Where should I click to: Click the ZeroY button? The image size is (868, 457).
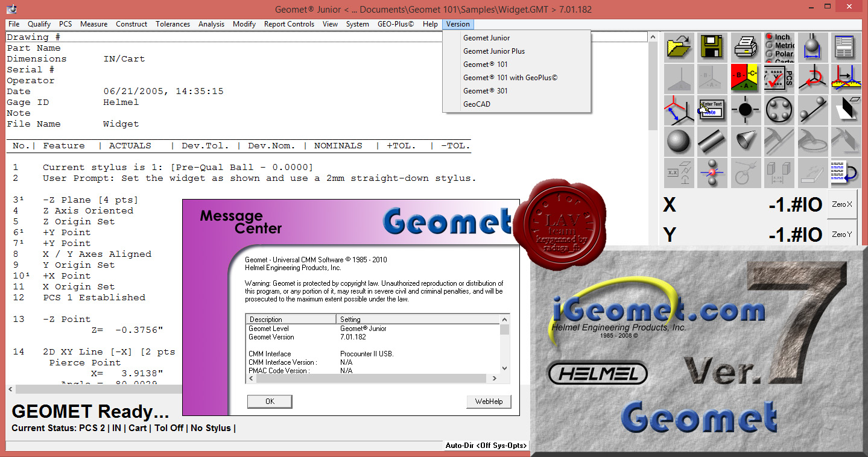point(842,235)
